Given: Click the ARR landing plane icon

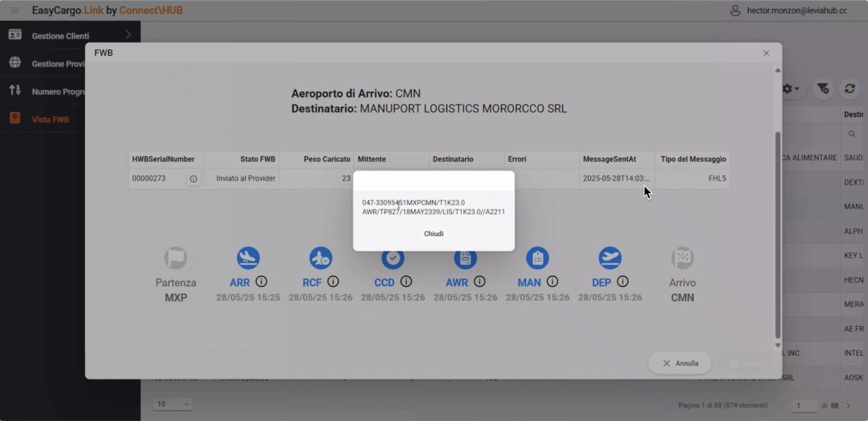Looking at the screenshot, I should click(x=248, y=258).
